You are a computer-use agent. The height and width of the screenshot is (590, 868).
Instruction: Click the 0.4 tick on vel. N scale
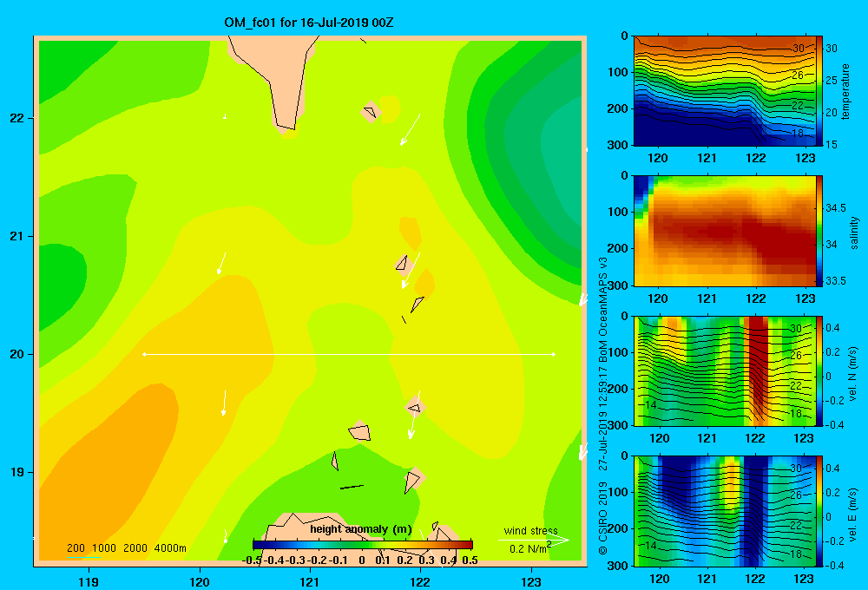(832, 328)
